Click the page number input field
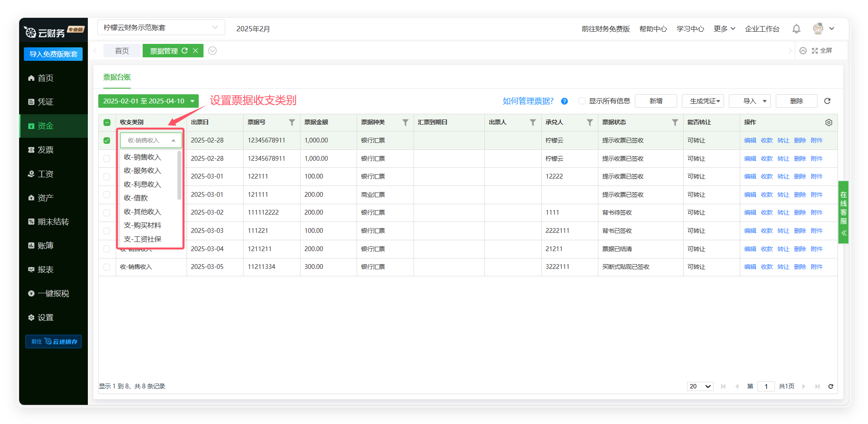The image size is (868, 424). pos(766,386)
